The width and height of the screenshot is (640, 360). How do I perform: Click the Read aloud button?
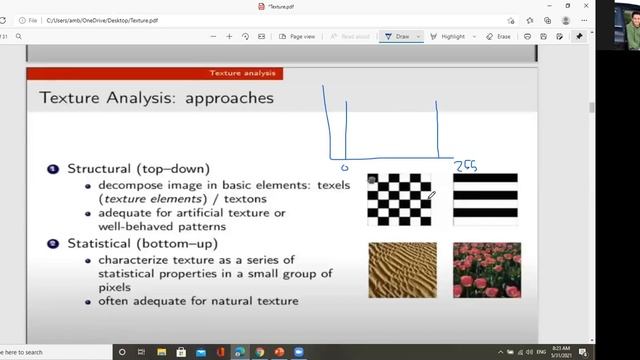pos(350,36)
